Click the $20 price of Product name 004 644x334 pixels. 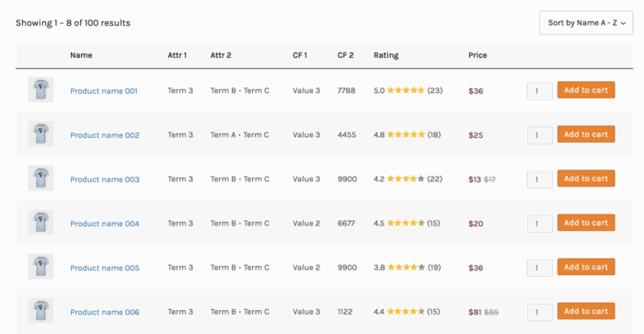[x=476, y=224]
